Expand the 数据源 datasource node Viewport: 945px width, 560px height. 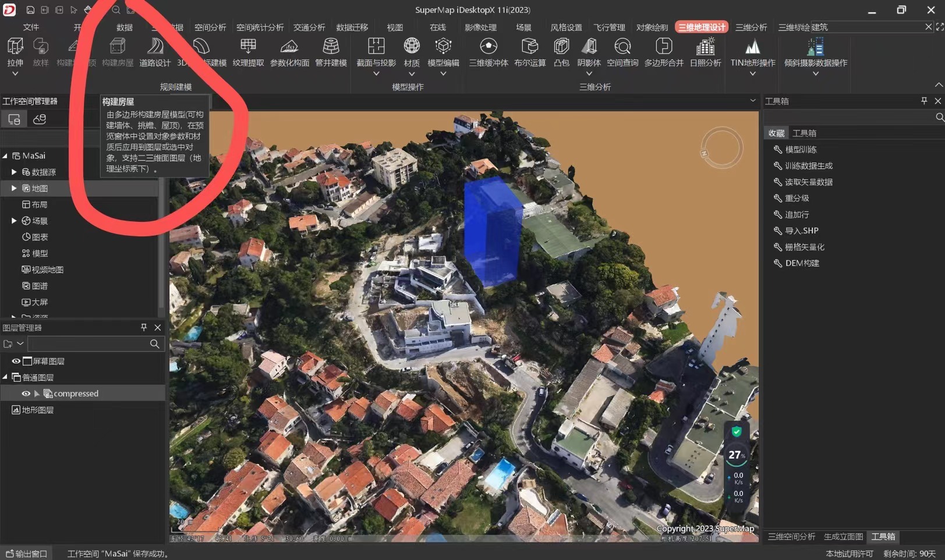click(14, 172)
